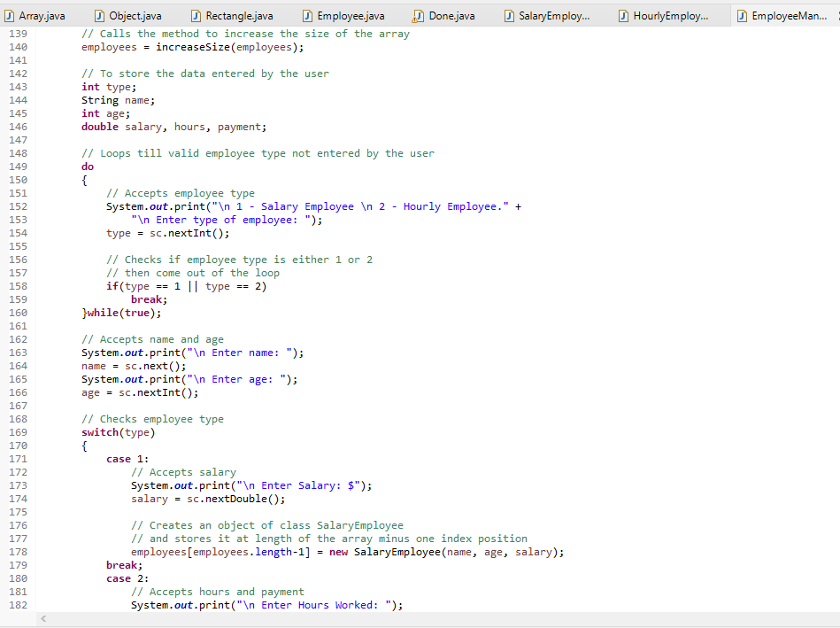
Task: Click the Java file icon on HourlyEmploy... tab
Action: (623, 16)
